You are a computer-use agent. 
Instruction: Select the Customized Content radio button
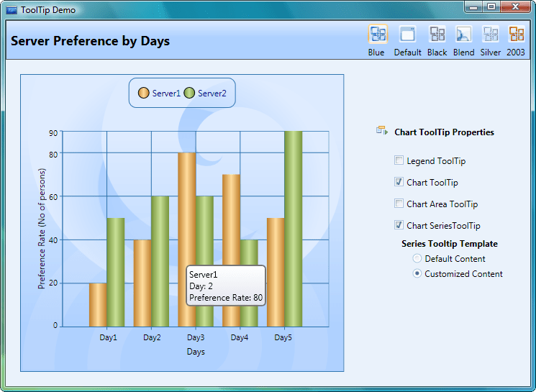coord(417,273)
